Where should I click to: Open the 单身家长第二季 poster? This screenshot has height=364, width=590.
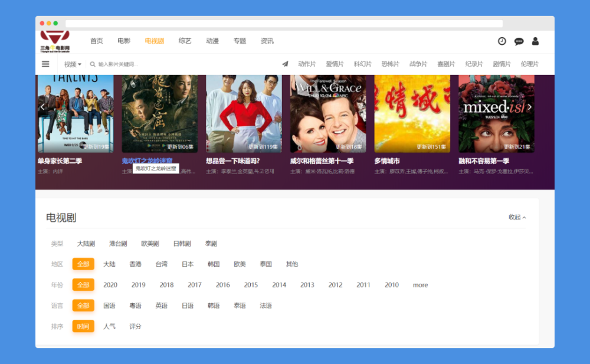coord(76,114)
